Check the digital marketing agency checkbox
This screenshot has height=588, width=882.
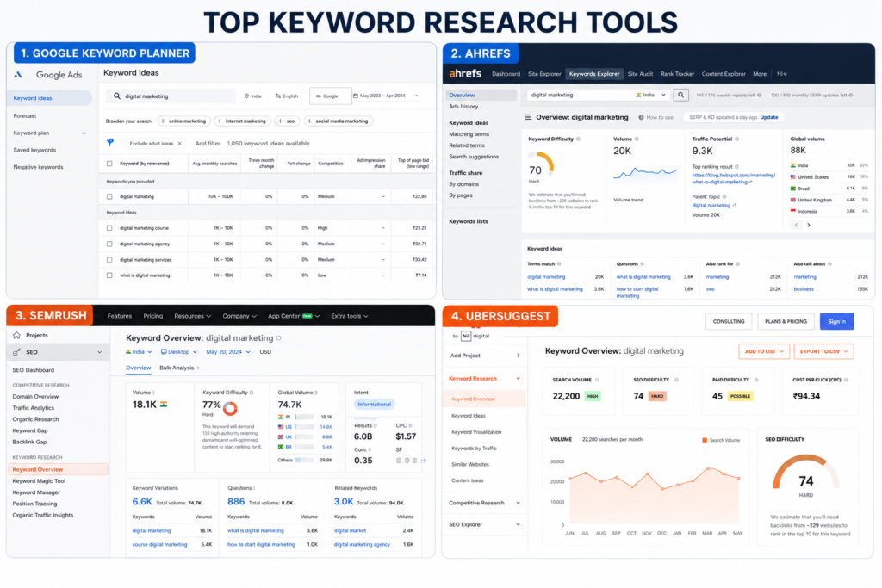[x=109, y=244]
